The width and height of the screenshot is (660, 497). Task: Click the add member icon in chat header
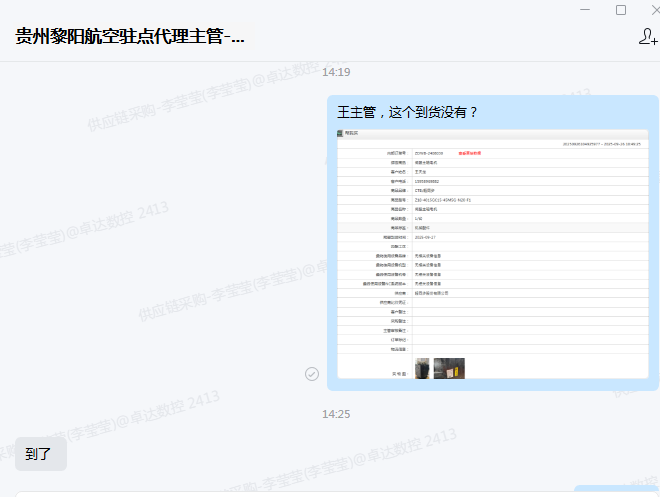[x=647, y=37]
